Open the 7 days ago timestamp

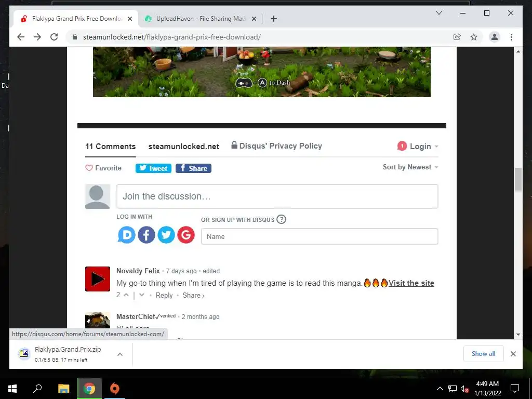(x=181, y=271)
